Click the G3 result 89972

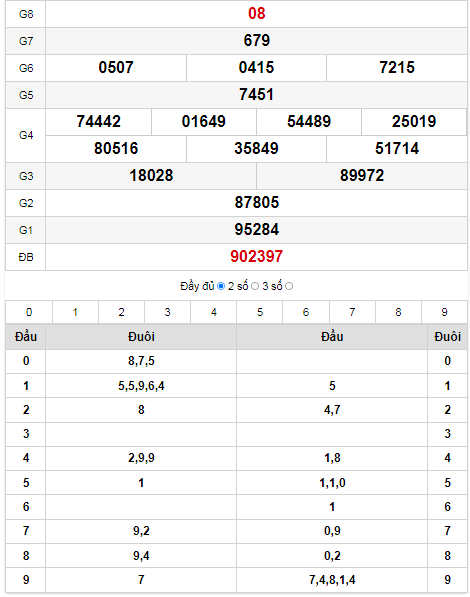362,176
